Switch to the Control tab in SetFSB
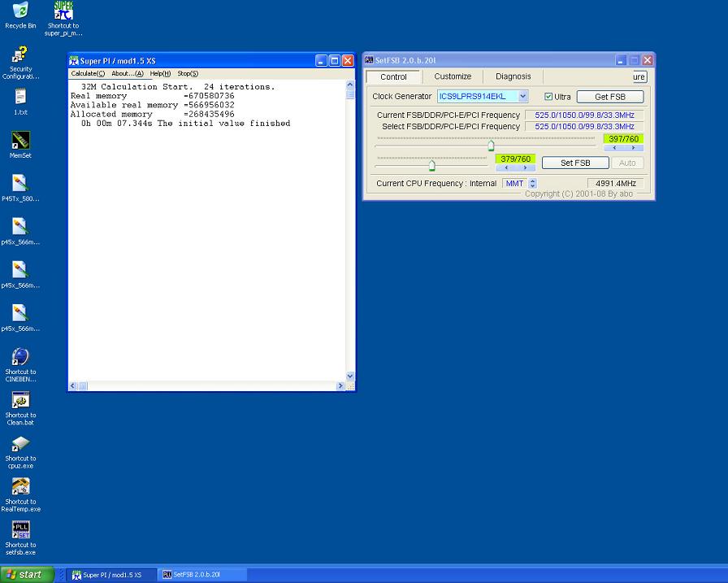The height and width of the screenshot is (583, 728). click(x=393, y=76)
